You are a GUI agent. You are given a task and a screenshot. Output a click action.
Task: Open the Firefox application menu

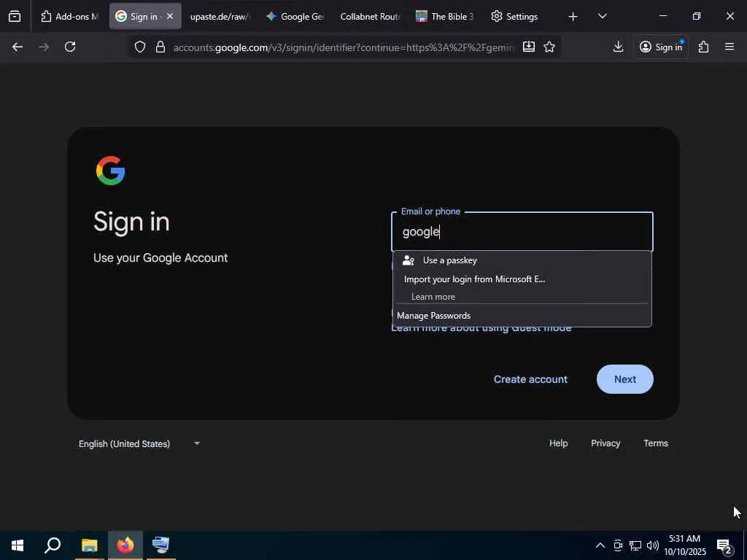pos(729,47)
